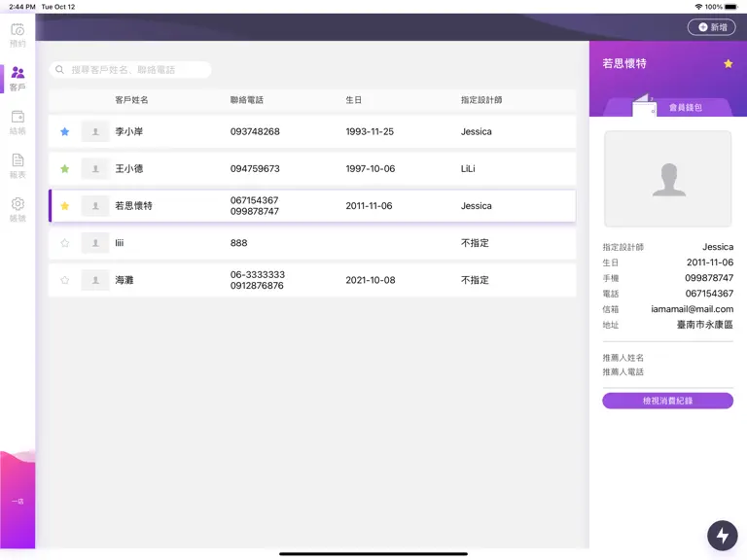Toggle empty star for 海灘 row
This screenshot has width=747, height=560.
(65, 280)
